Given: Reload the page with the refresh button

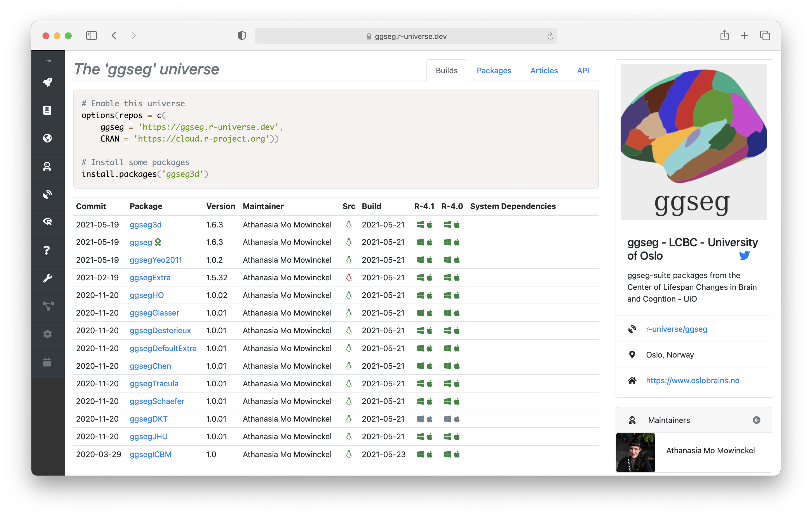Looking at the screenshot, I should 550,36.
